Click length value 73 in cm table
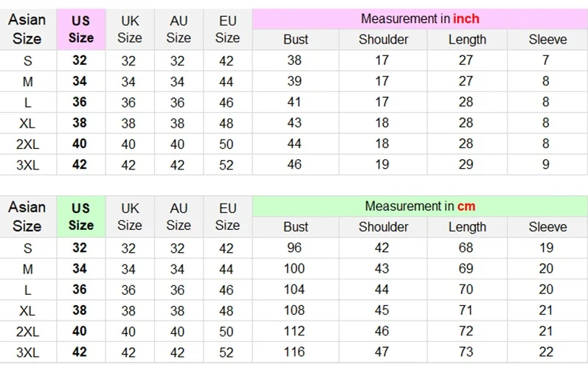The width and height of the screenshot is (588, 370). [466, 352]
